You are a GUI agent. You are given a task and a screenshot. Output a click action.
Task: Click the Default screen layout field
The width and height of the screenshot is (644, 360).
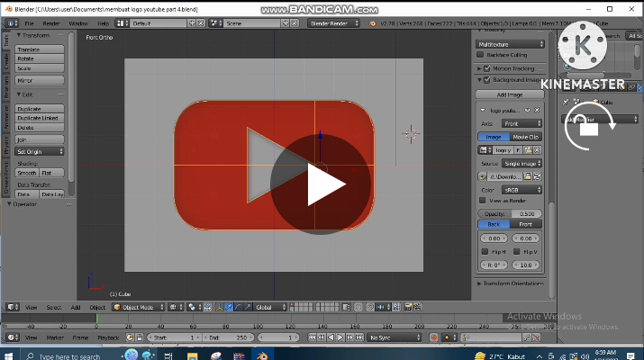pos(159,23)
